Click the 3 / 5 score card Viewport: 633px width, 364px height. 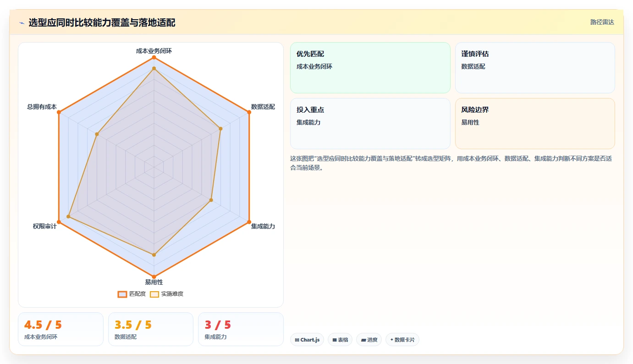tap(241, 329)
